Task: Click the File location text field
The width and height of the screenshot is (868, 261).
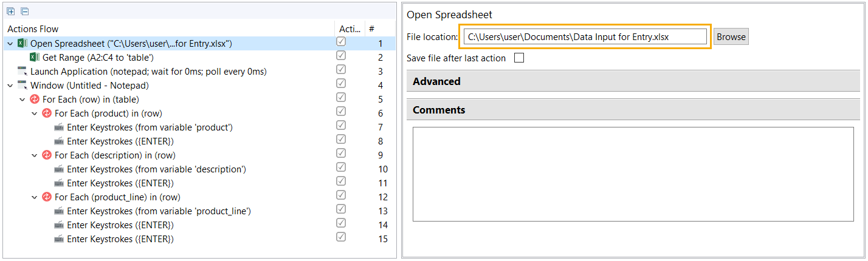Action: (x=585, y=36)
